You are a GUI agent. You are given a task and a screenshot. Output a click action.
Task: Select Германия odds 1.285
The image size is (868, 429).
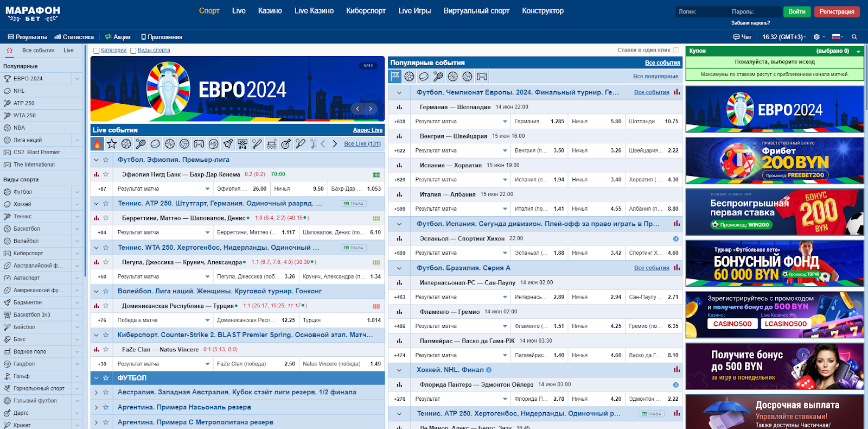[539, 122]
